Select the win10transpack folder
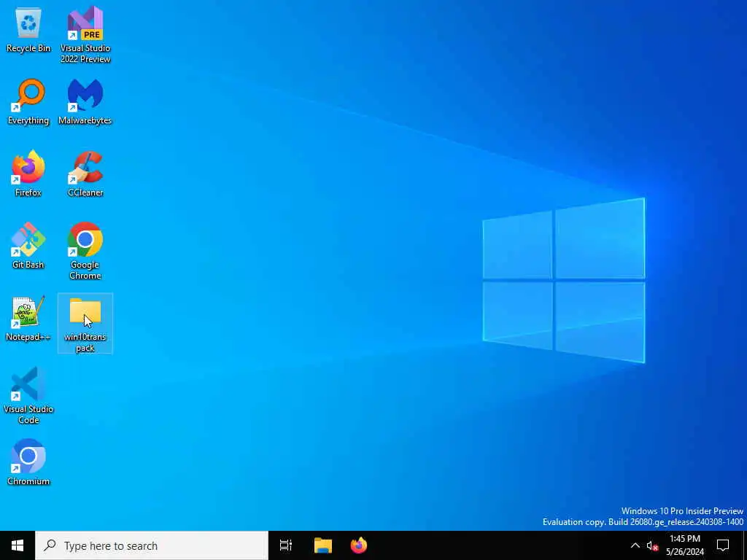Image resolution: width=747 pixels, height=560 pixels. click(x=85, y=323)
